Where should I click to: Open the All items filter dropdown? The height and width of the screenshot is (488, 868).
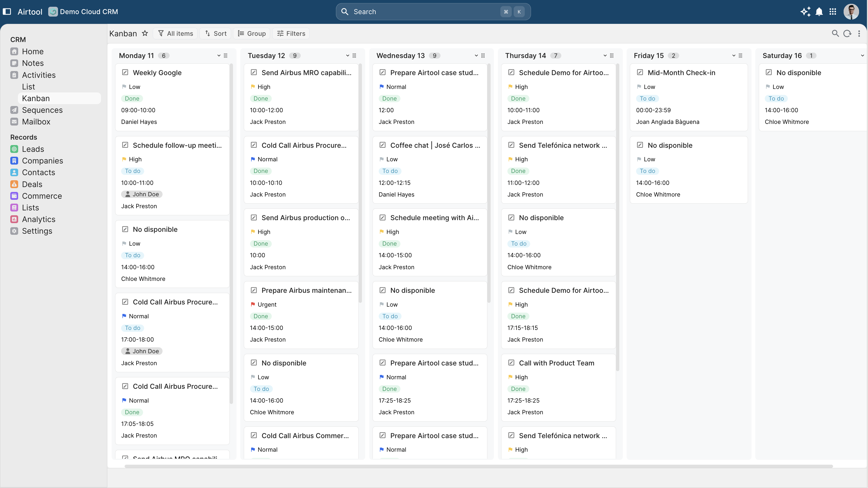[x=175, y=33]
